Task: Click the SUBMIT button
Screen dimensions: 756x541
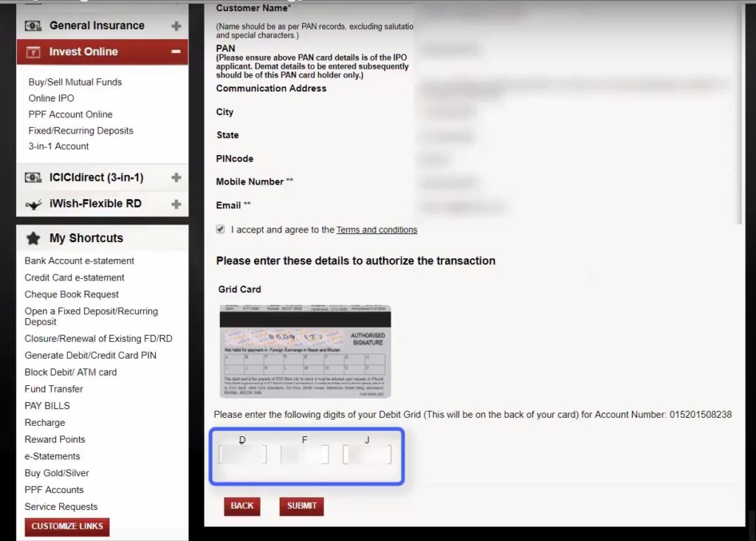Action: click(302, 506)
